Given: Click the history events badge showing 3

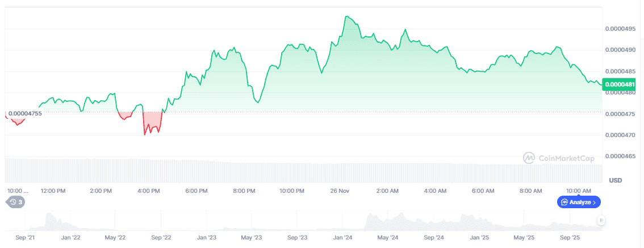Looking at the screenshot, I should (x=15, y=202).
